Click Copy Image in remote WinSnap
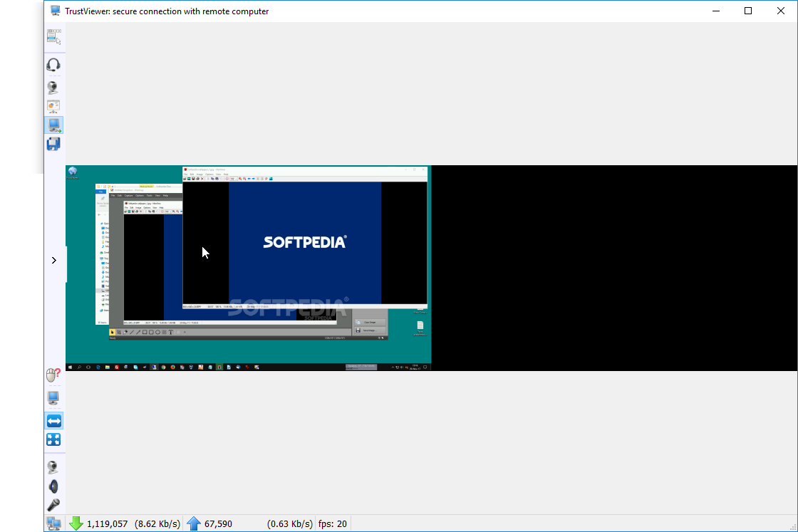The height and width of the screenshot is (532, 798). tap(370, 323)
